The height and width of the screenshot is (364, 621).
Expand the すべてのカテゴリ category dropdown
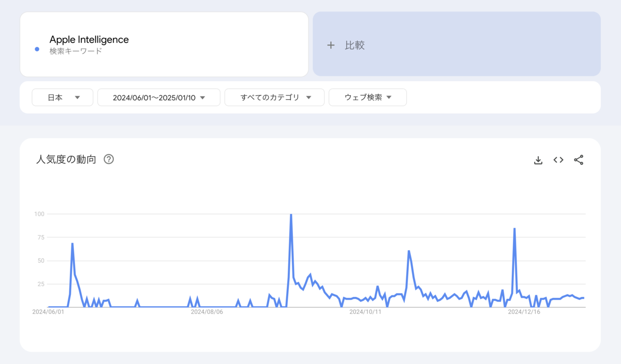[x=274, y=97]
